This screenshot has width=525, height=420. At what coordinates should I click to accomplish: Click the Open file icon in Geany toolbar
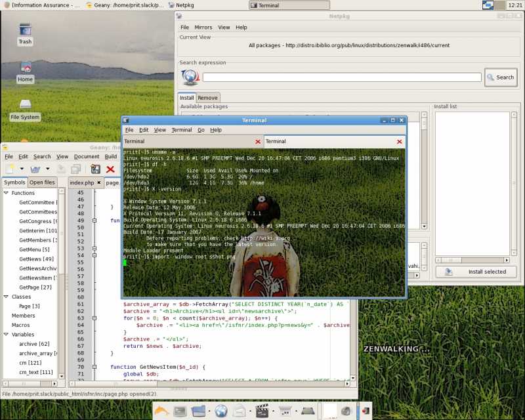[35, 169]
